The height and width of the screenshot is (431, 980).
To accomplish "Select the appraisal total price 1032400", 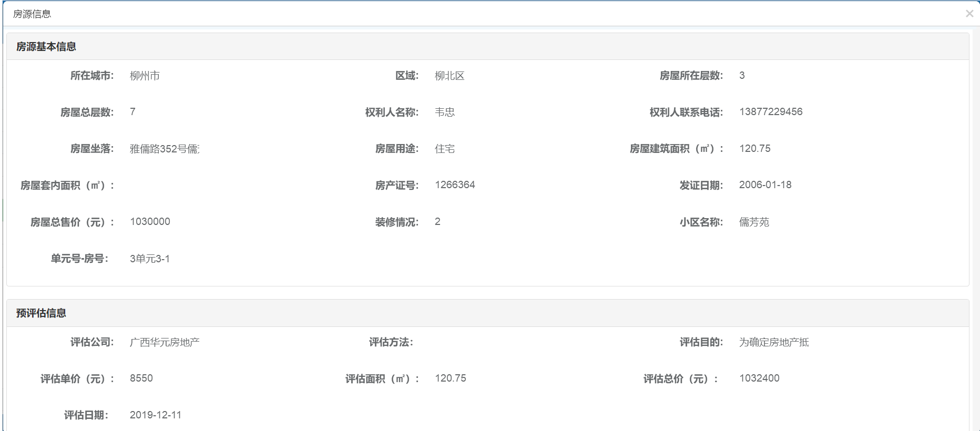I will (x=759, y=378).
